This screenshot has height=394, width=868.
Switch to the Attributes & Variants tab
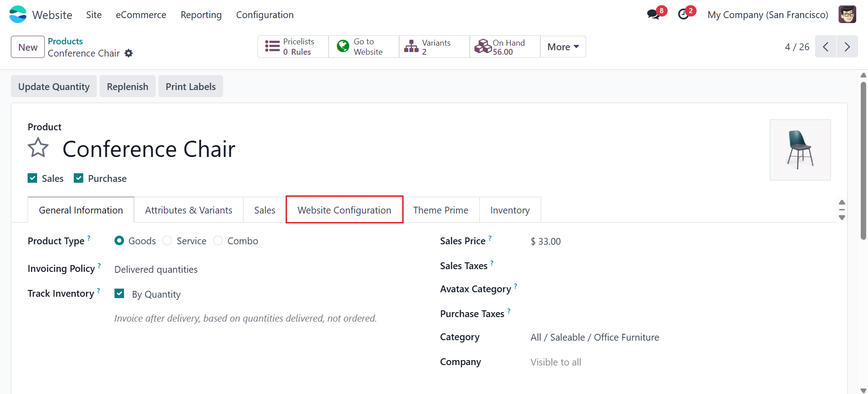click(189, 210)
